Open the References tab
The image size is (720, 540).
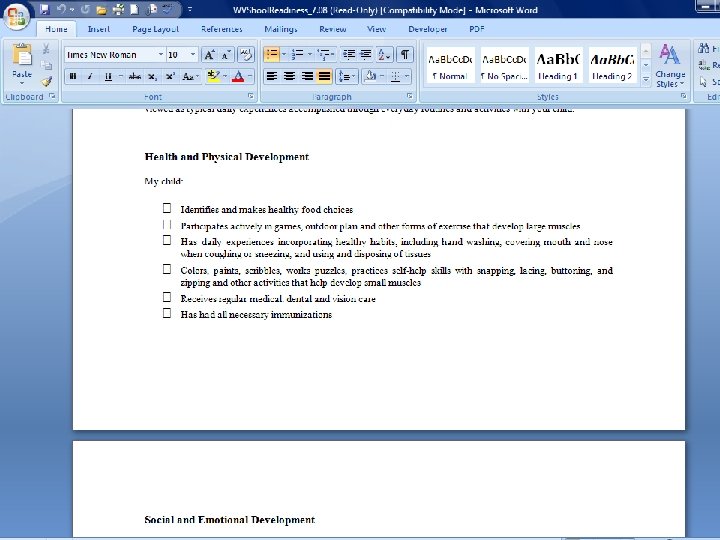[x=222, y=29]
